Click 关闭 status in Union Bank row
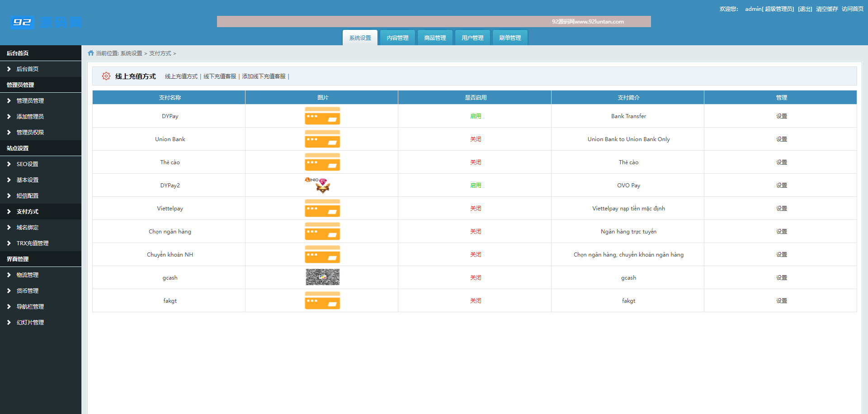This screenshot has height=414, width=868. (476, 139)
